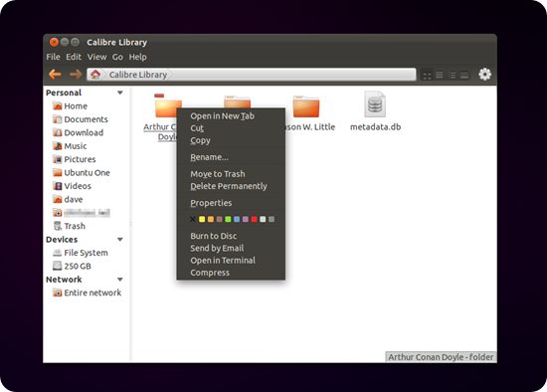547x392 pixels.
Task: Open the gear settings menu
Action: (x=485, y=75)
